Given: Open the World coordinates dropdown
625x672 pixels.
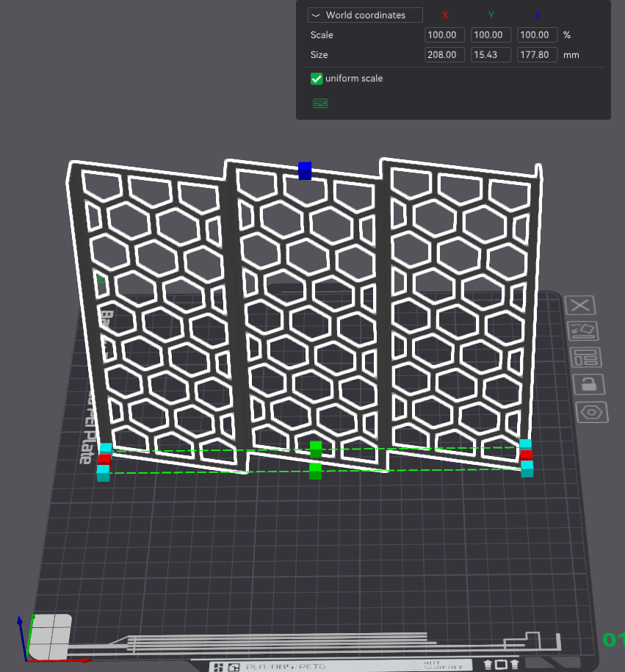Looking at the screenshot, I should pos(365,15).
